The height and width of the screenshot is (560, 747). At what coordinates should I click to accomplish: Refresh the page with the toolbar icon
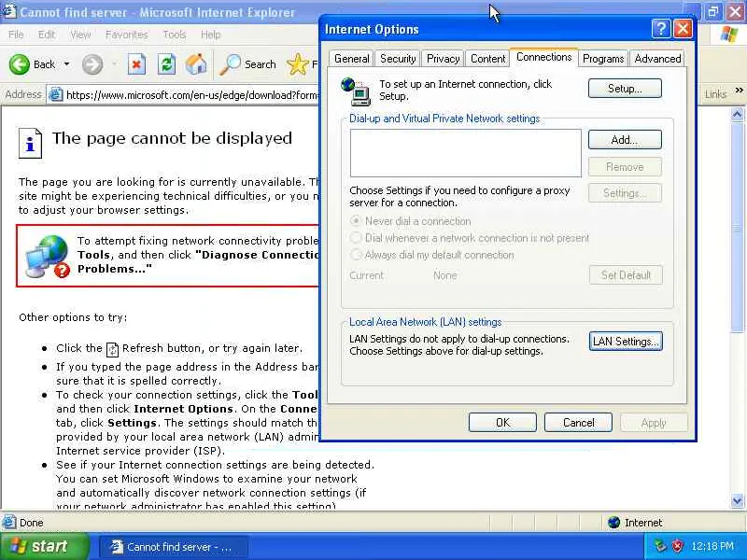coord(167,64)
